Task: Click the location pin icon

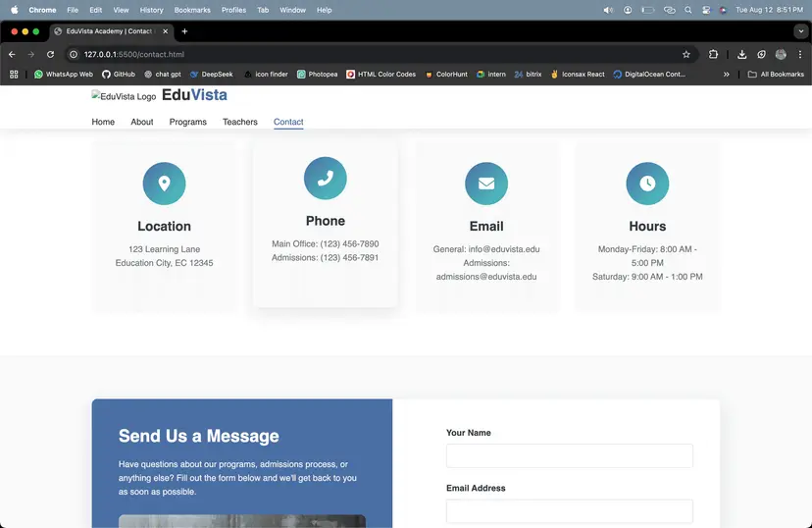Action: pos(164,184)
